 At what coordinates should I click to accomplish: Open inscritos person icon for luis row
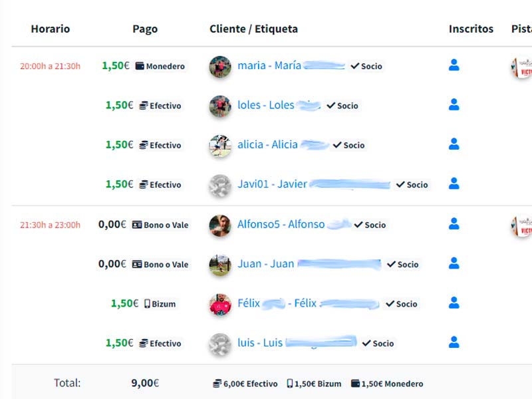454,342
